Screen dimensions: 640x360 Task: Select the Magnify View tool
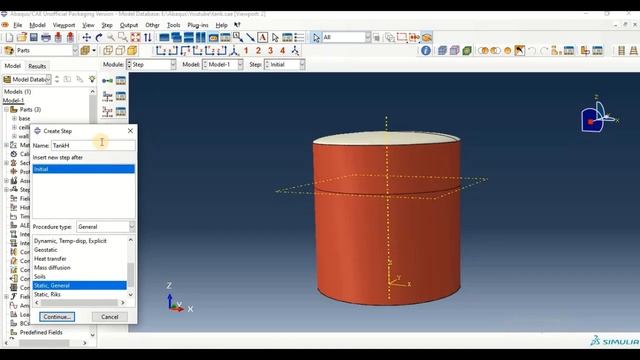point(111,38)
